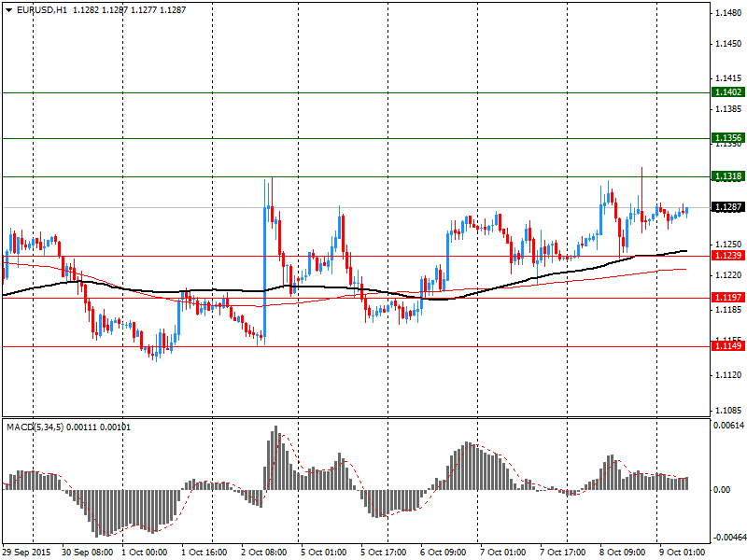Viewport: 747px width, 560px height.
Task: Click the current price label 1.1287
Action: click(728, 207)
